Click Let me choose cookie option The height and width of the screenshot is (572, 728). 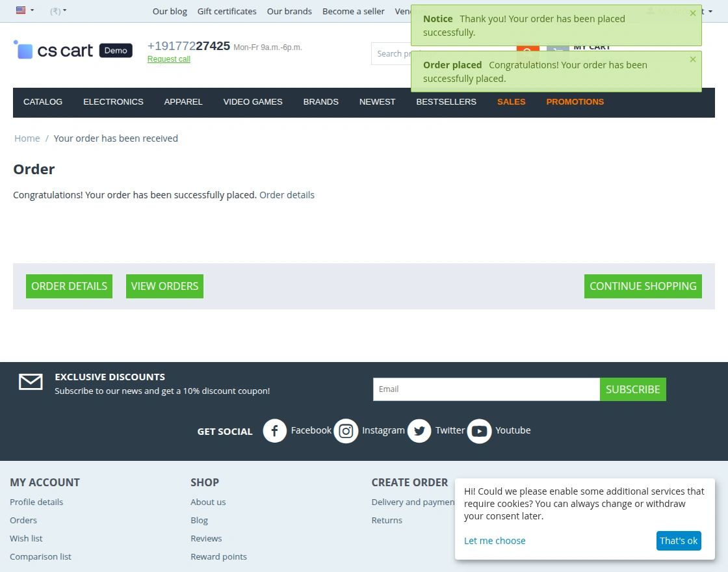495,540
